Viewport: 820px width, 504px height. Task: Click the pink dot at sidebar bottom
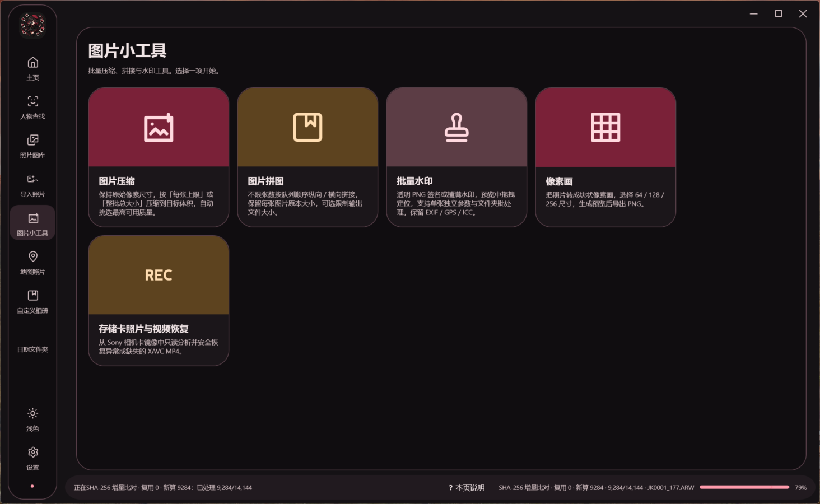(32, 486)
